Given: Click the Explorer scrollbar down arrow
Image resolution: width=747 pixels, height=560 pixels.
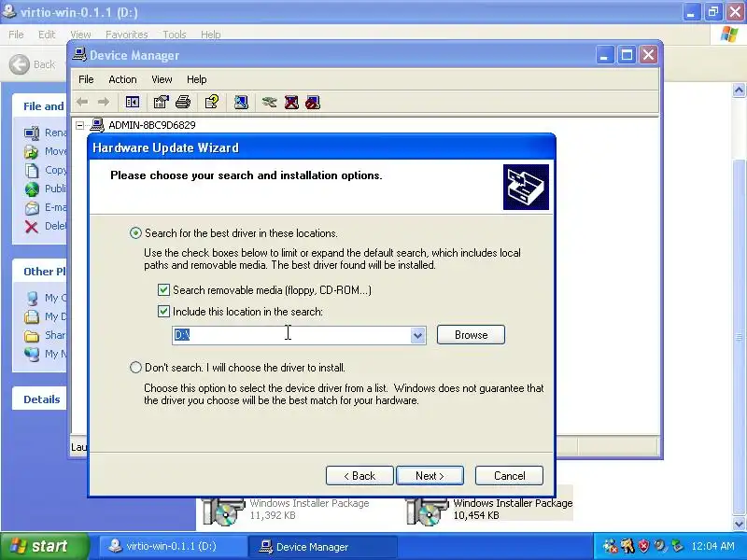Looking at the screenshot, I should pos(739,525).
